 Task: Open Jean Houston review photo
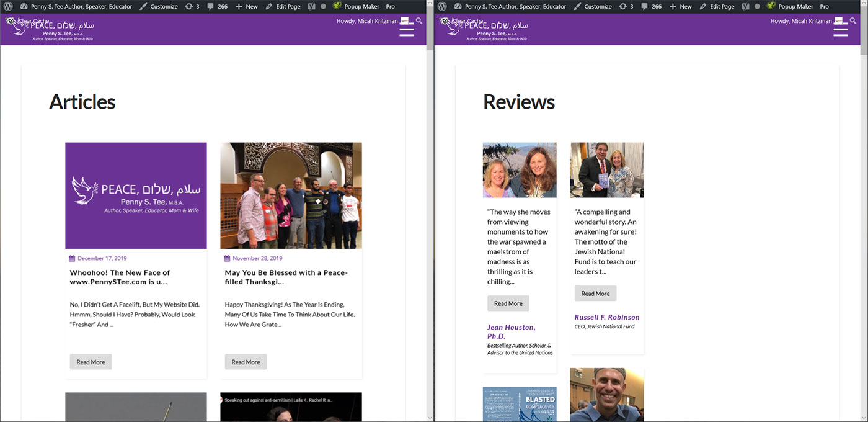pyautogui.click(x=520, y=170)
